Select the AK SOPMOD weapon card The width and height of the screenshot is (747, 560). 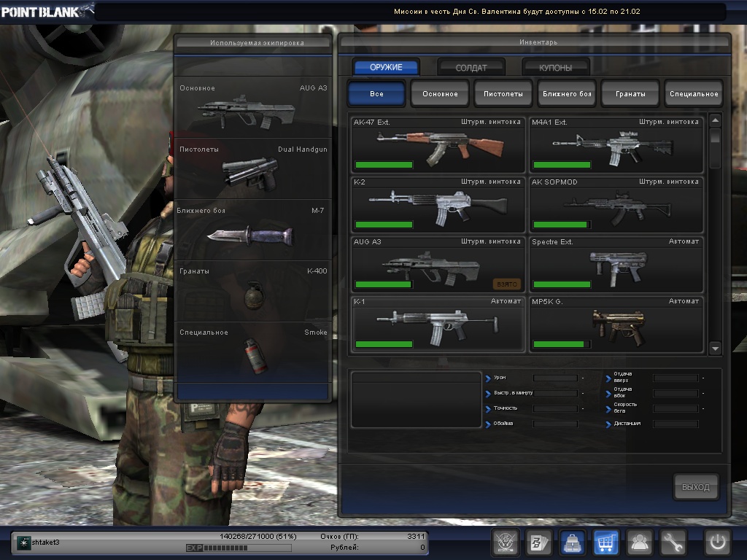[616, 205]
